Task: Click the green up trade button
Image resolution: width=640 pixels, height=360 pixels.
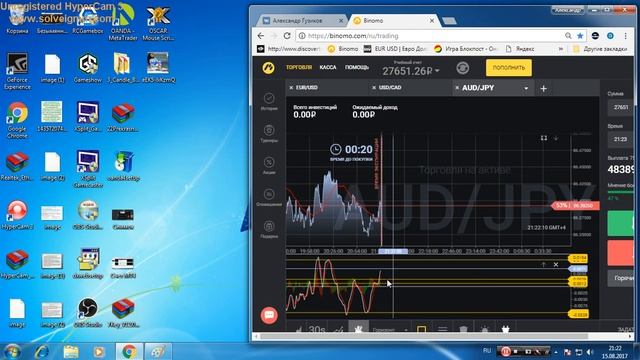Action: pyautogui.click(x=621, y=223)
